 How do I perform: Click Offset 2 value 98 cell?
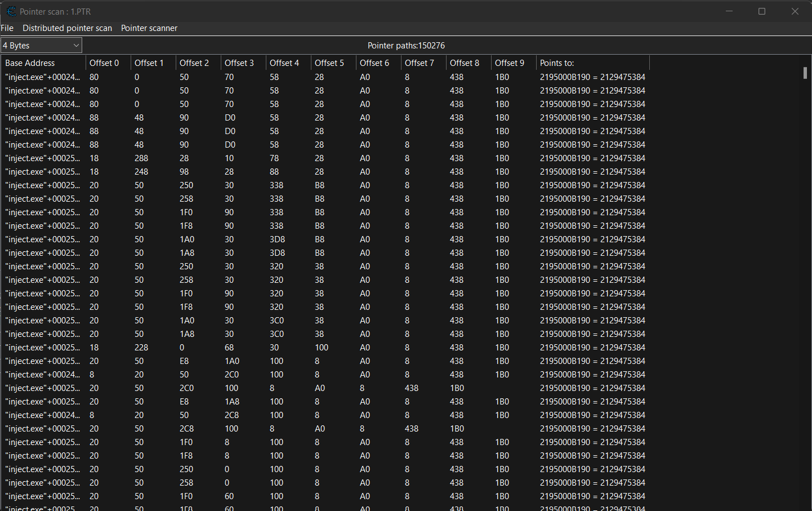coord(184,172)
